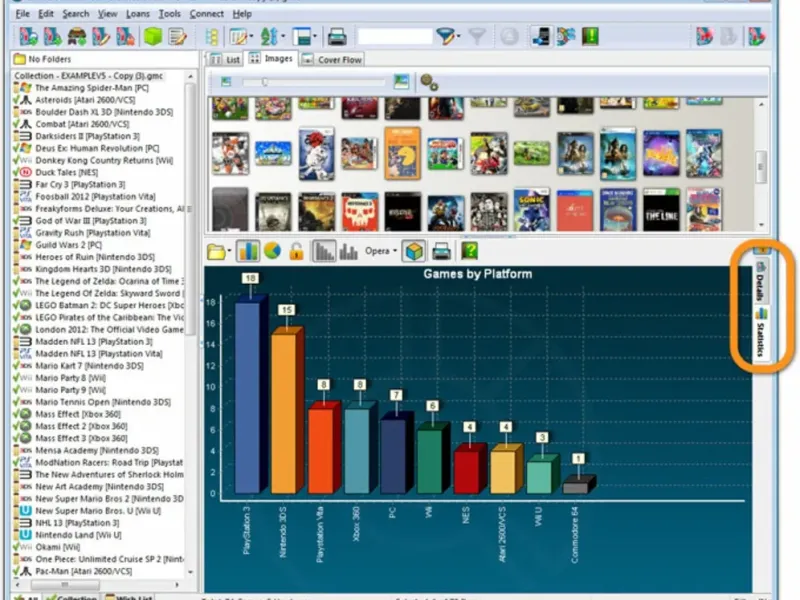Select 'The Amazing Spider-Man [PC]' in list

(x=92, y=88)
